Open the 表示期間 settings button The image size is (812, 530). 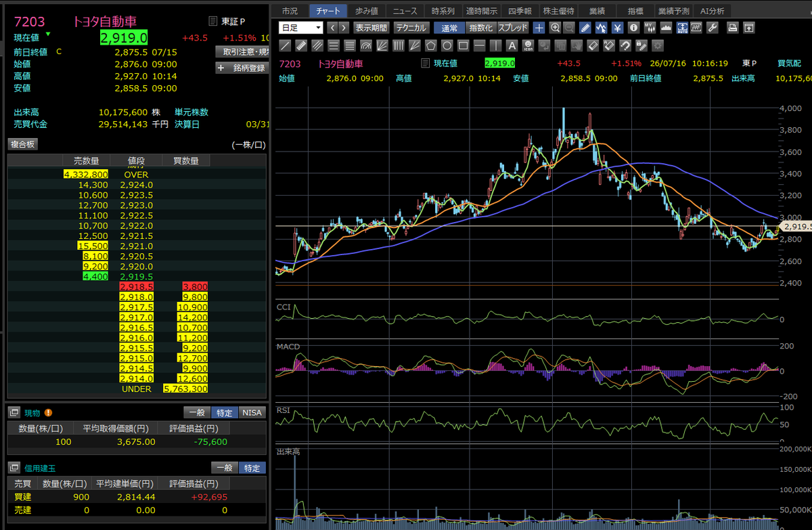click(x=371, y=28)
